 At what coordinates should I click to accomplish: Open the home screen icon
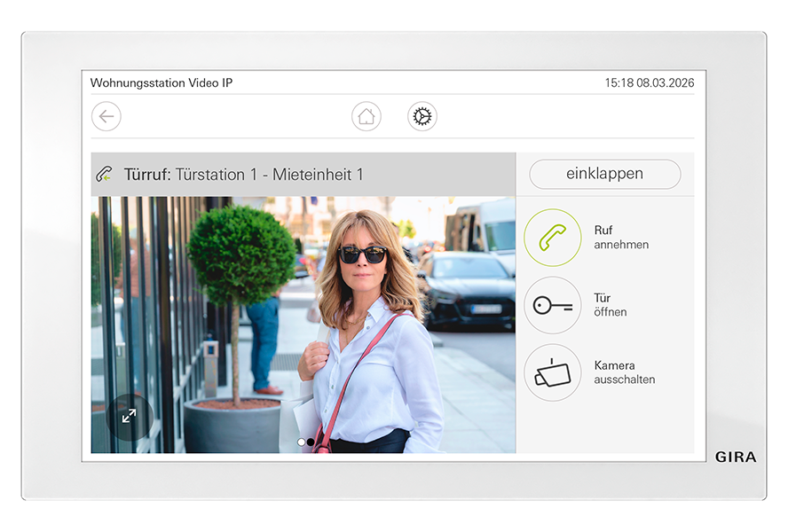pyautogui.click(x=366, y=116)
